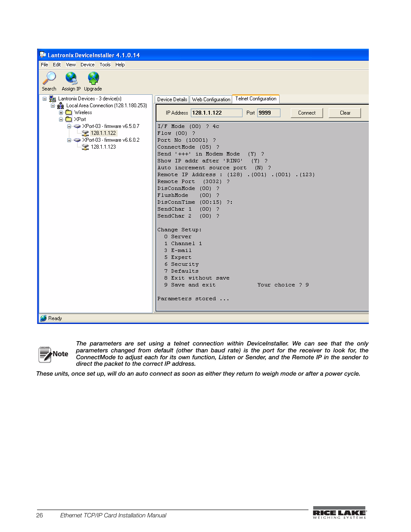Open the View menu
The height and width of the screenshot is (532, 411).
click(71, 65)
